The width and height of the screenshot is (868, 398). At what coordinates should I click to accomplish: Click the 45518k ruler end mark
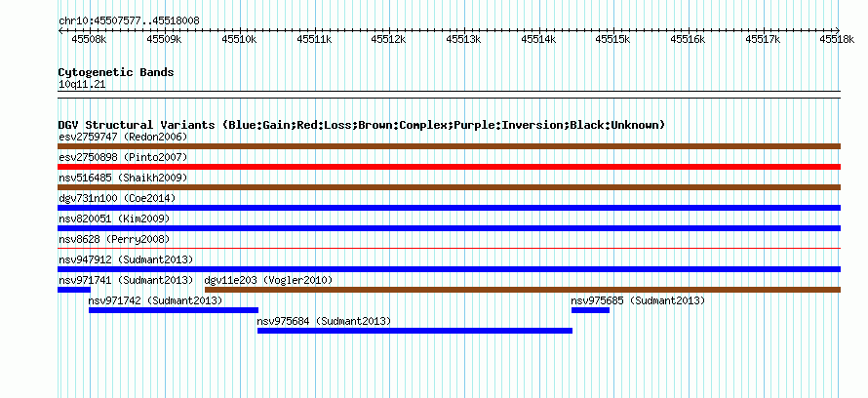pyautogui.click(x=838, y=39)
